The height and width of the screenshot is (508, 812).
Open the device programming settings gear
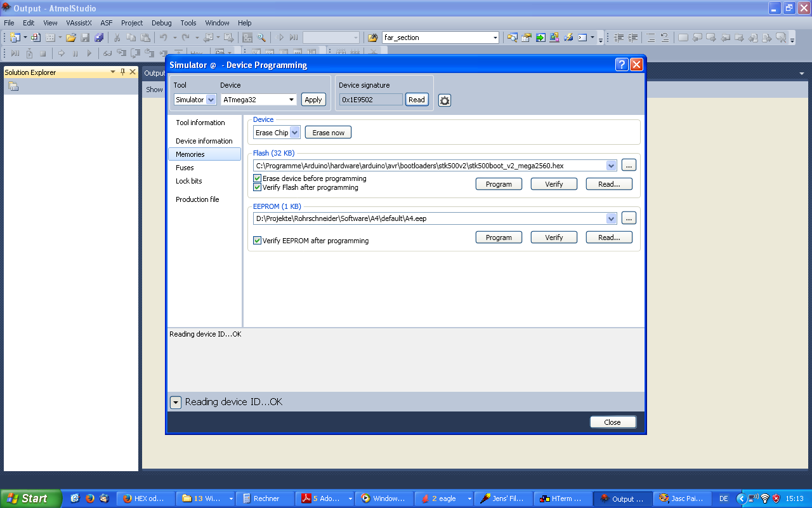tap(445, 100)
